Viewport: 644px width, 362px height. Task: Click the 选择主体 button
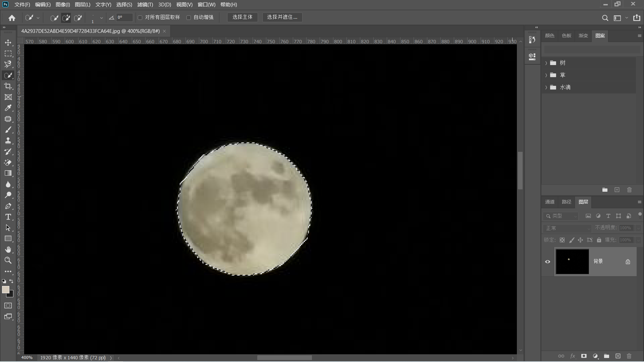coord(242,17)
